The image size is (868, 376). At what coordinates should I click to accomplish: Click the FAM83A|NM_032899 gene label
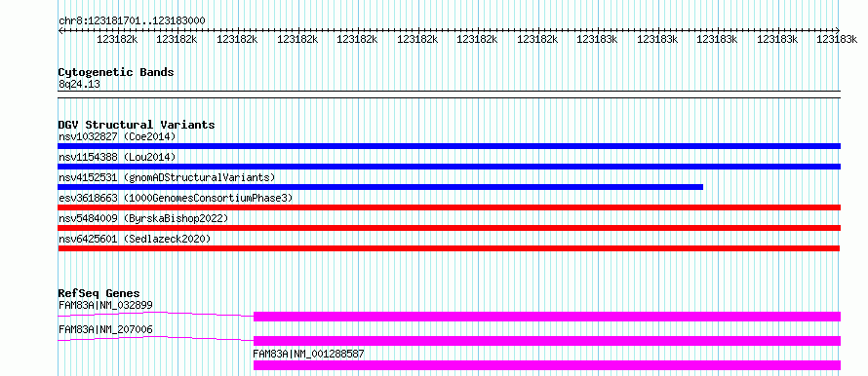(x=105, y=305)
